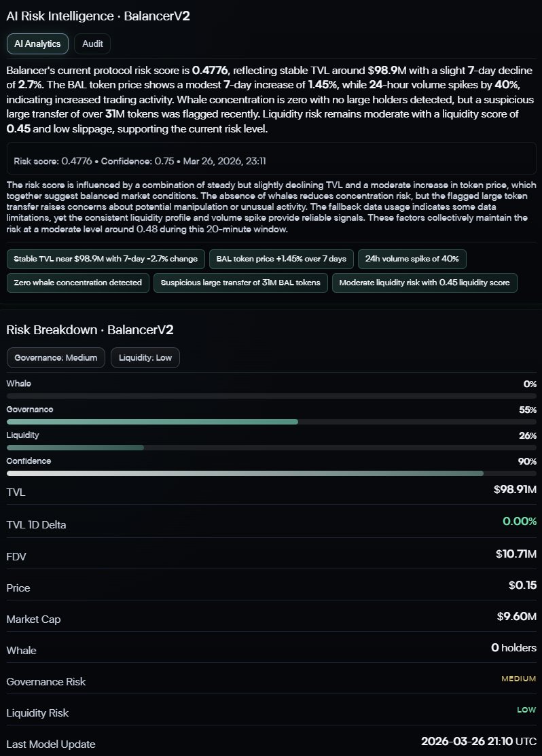
Task: Click the green TVL 1D Delta percentage
Action: point(520,521)
